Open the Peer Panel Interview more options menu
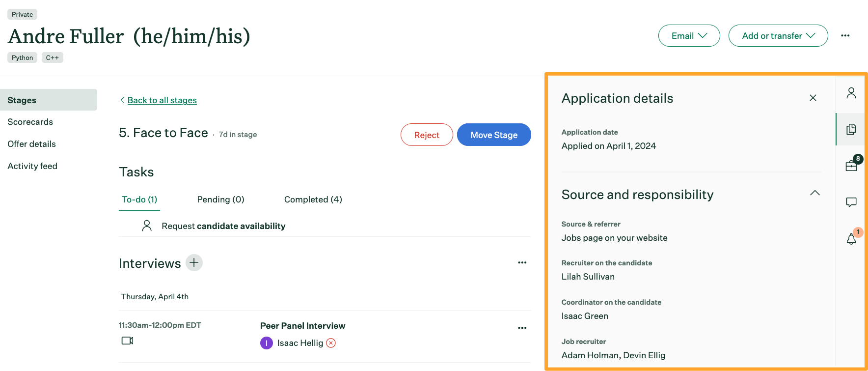 [522, 328]
